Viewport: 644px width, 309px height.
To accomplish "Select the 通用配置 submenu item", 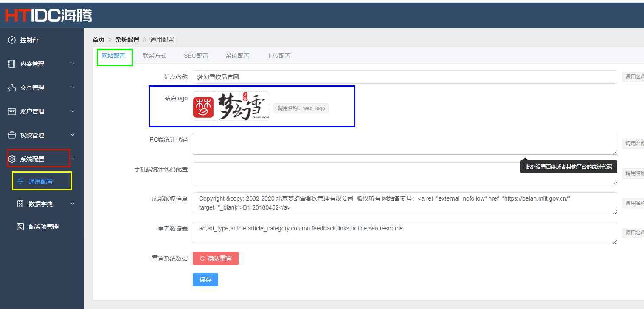I will click(x=42, y=181).
